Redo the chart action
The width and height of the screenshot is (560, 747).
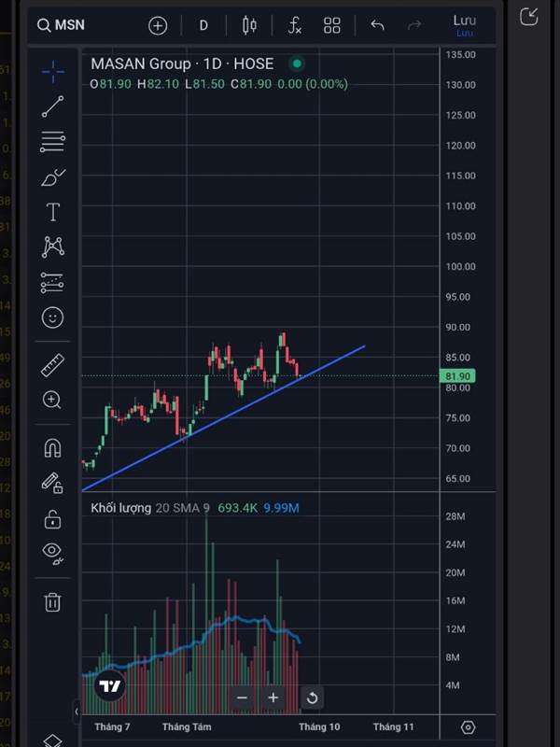tap(414, 25)
